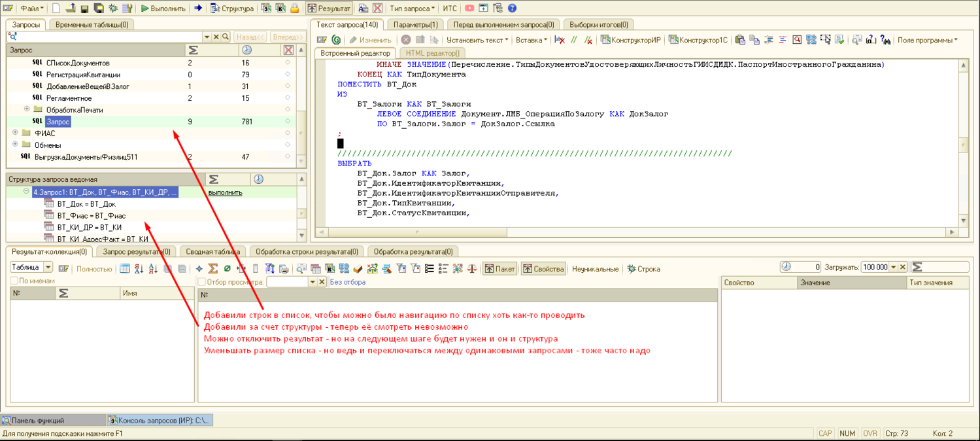This screenshot has width=980, height=441.
Task: Click the выполнить link in query structure
Action: coord(225,192)
